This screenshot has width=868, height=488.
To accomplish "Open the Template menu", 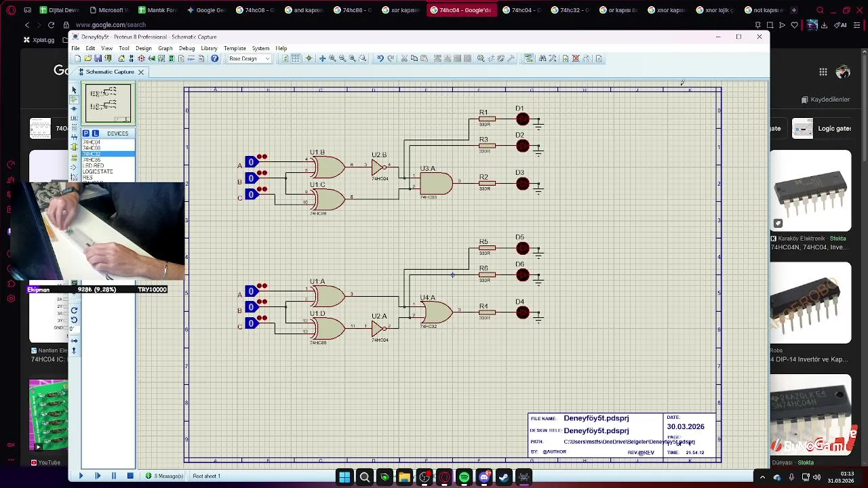I will tap(235, 48).
